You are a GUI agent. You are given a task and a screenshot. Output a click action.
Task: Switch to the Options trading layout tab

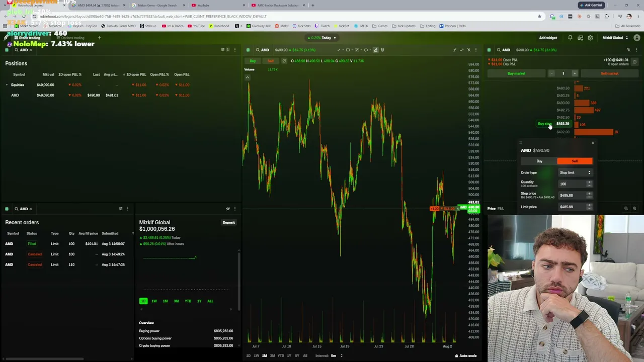coord(70,38)
